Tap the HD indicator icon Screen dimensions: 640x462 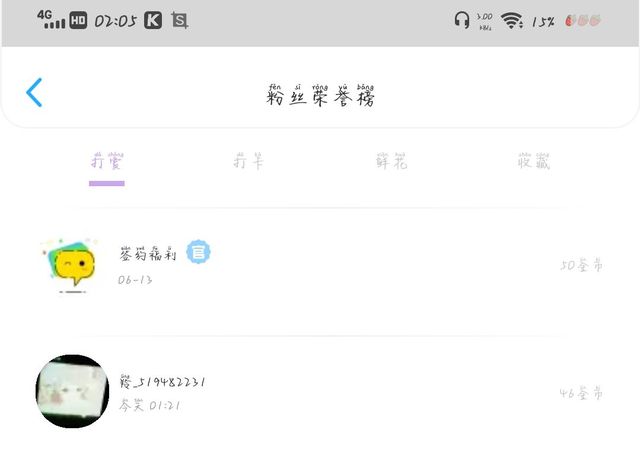coord(78,20)
